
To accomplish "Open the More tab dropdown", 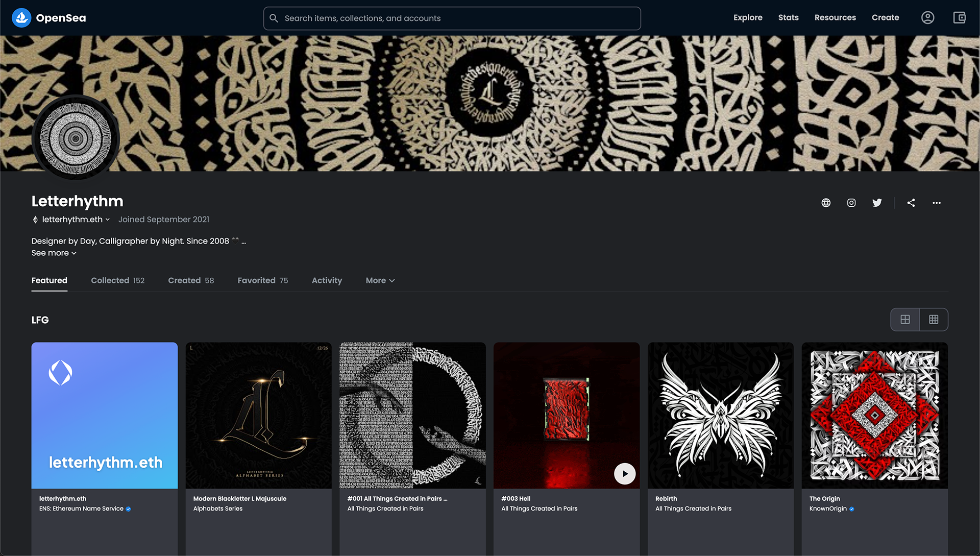I will [380, 280].
